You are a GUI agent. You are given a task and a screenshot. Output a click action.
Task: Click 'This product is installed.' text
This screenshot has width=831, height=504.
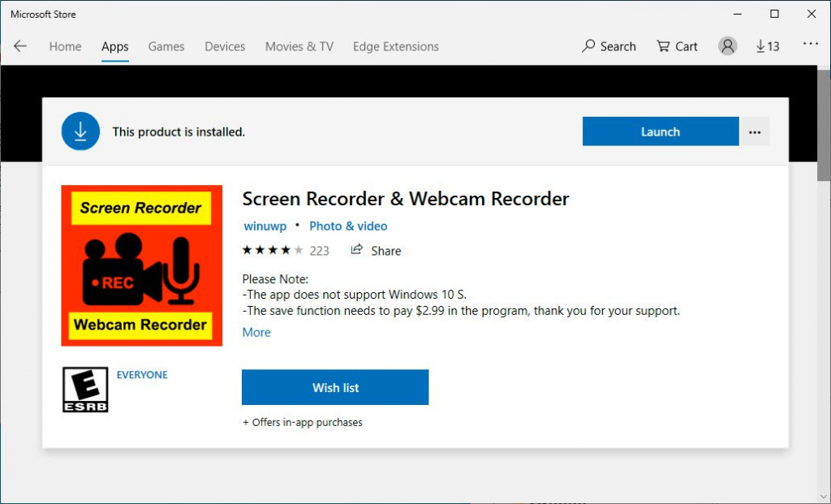click(179, 131)
